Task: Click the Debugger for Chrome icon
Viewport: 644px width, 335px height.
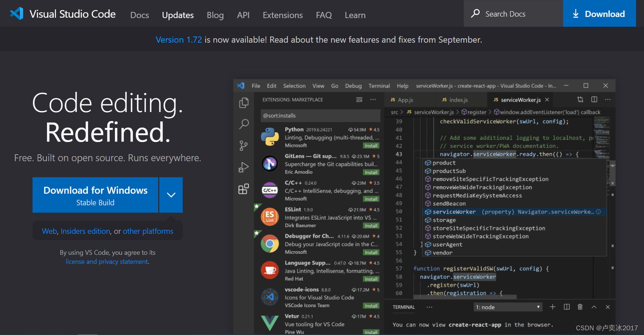Action: click(270, 244)
